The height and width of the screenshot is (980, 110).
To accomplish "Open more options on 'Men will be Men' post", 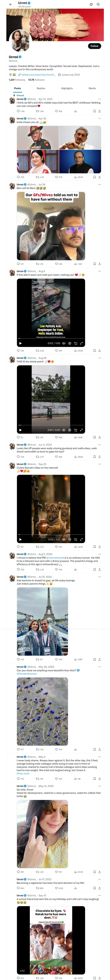I will pyautogui.click(x=99, y=185).
